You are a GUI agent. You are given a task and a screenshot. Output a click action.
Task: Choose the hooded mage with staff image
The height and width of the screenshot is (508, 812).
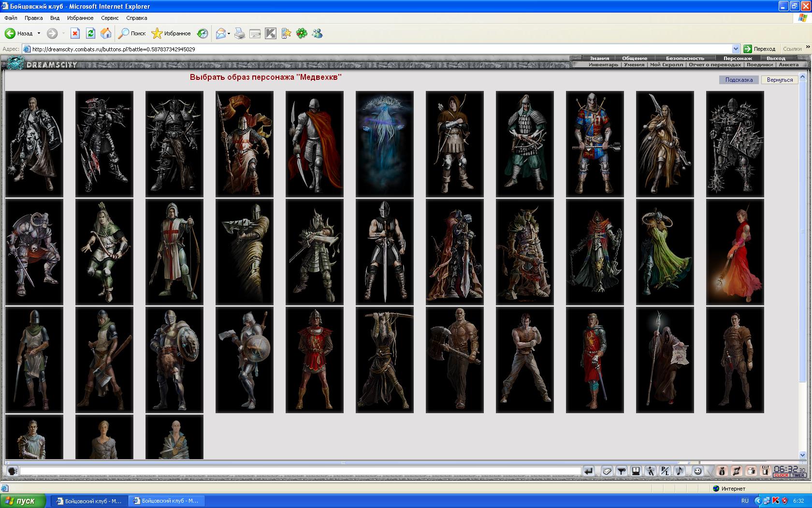tap(665, 360)
